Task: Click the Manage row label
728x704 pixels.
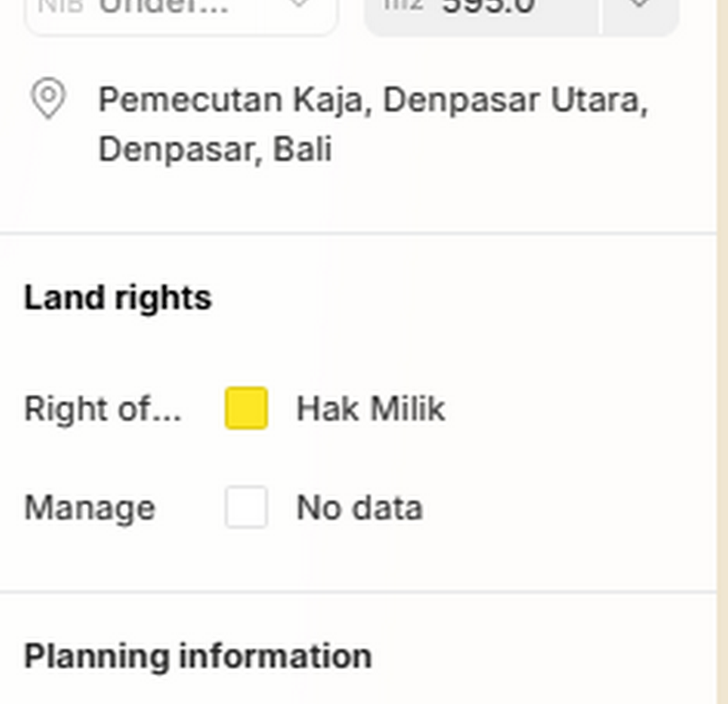Action: 89,508
